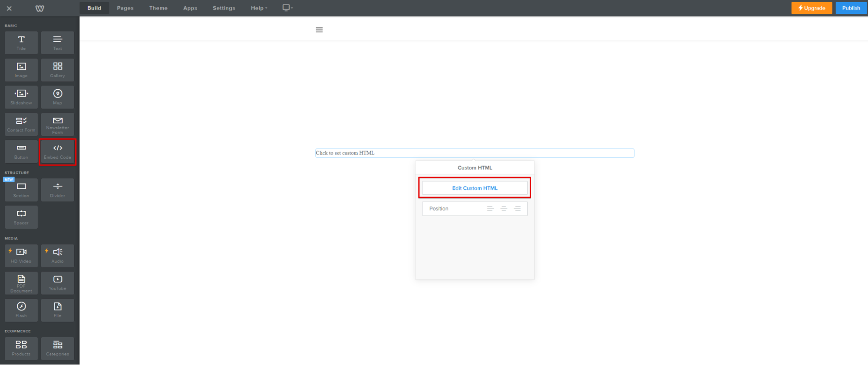Expand the device preview dropdown

tap(287, 8)
